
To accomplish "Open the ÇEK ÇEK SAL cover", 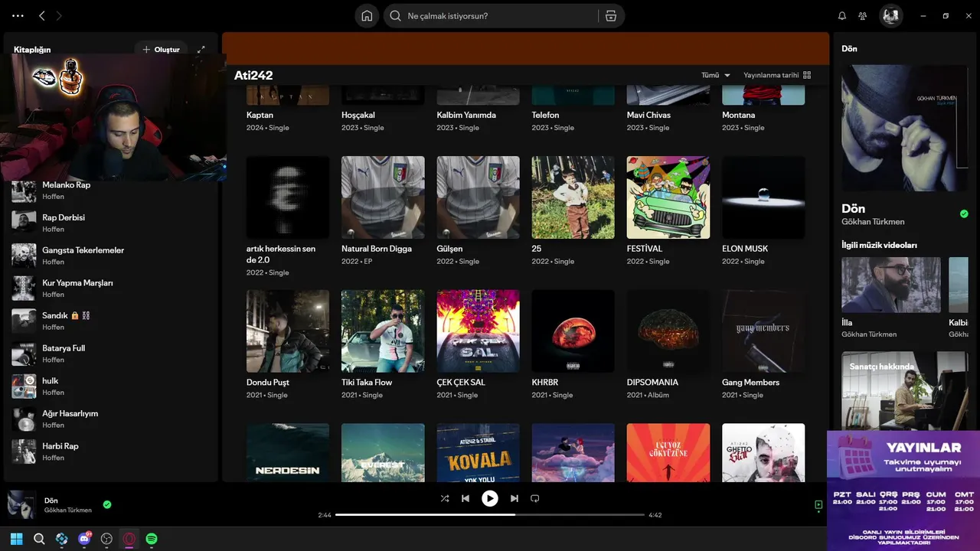I will [478, 331].
